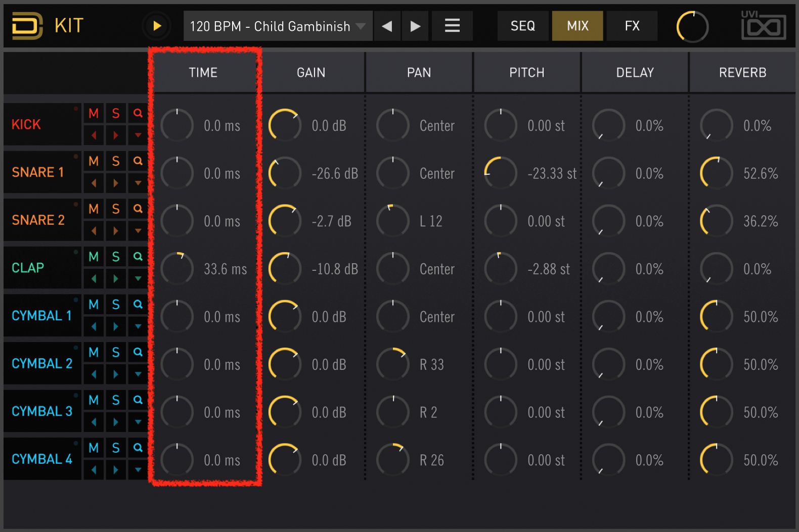Switch to the FX tab

point(632,26)
